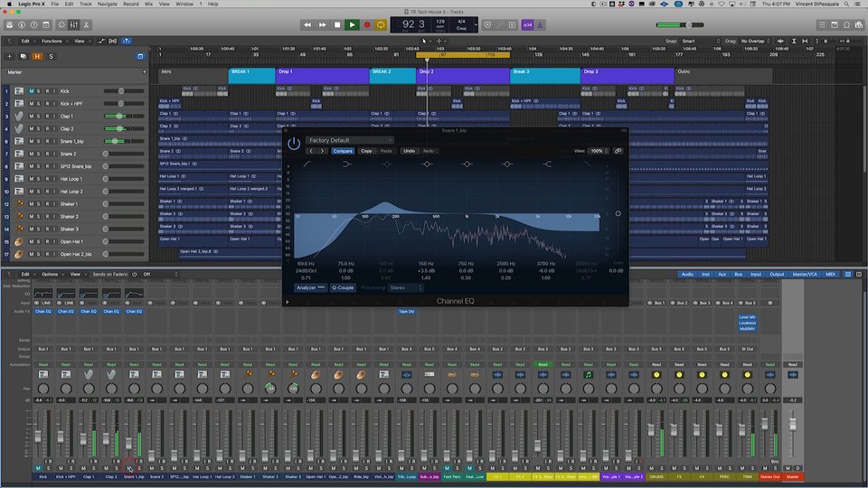Open the Note Pads button

pos(835,25)
